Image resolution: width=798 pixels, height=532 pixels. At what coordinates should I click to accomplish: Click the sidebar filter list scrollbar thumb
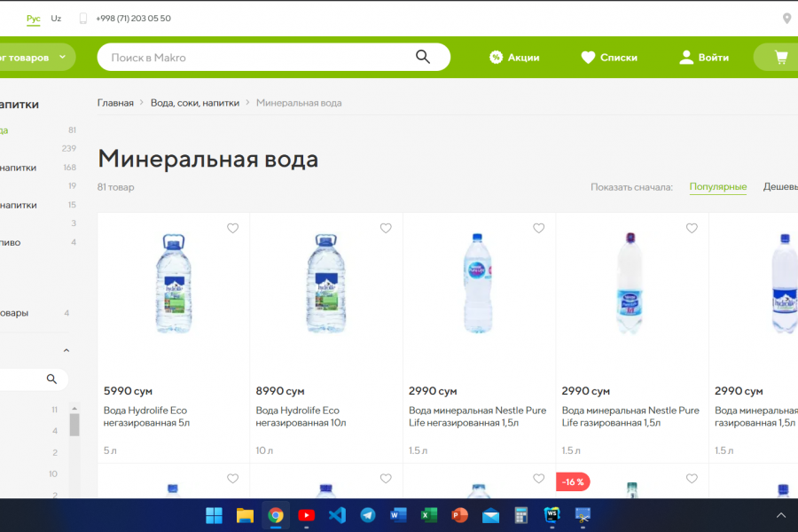74,425
